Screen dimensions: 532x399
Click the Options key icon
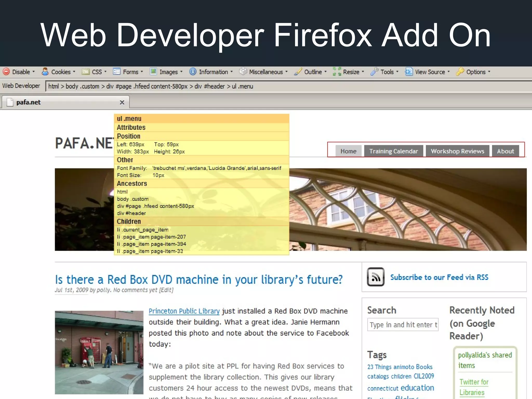(x=460, y=72)
